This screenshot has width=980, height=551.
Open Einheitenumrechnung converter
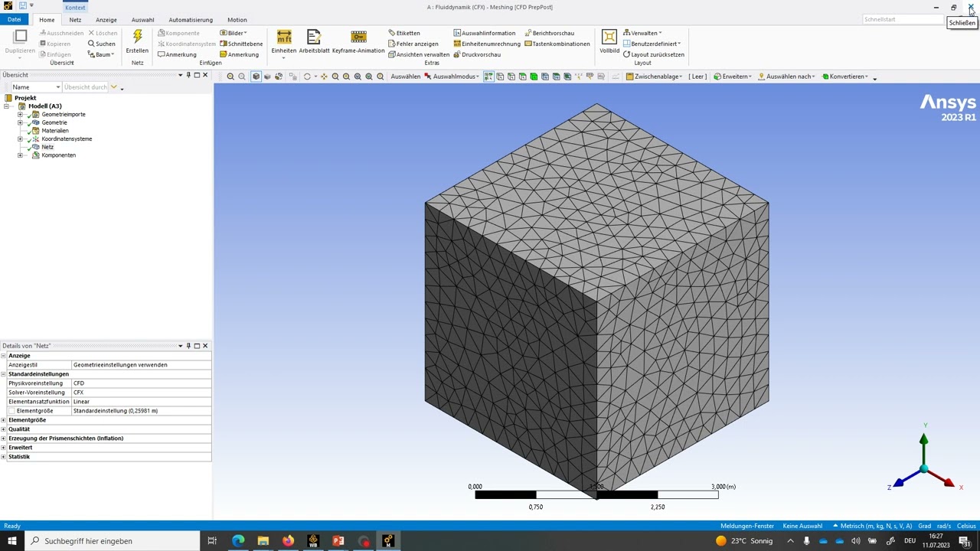487,44
